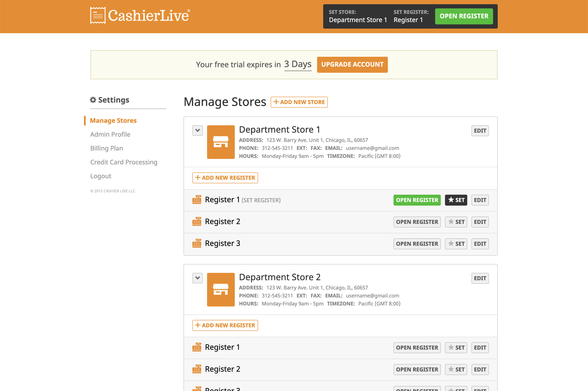Open Billing Plan settings page
The image size is (588, 391).
[x=107, y=148]
